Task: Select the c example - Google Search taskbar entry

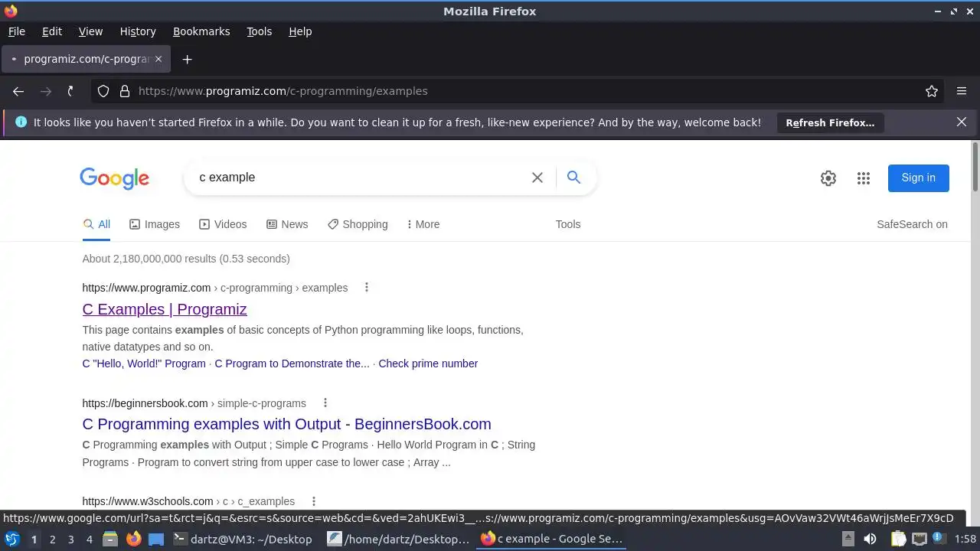Action: [552, 539]
